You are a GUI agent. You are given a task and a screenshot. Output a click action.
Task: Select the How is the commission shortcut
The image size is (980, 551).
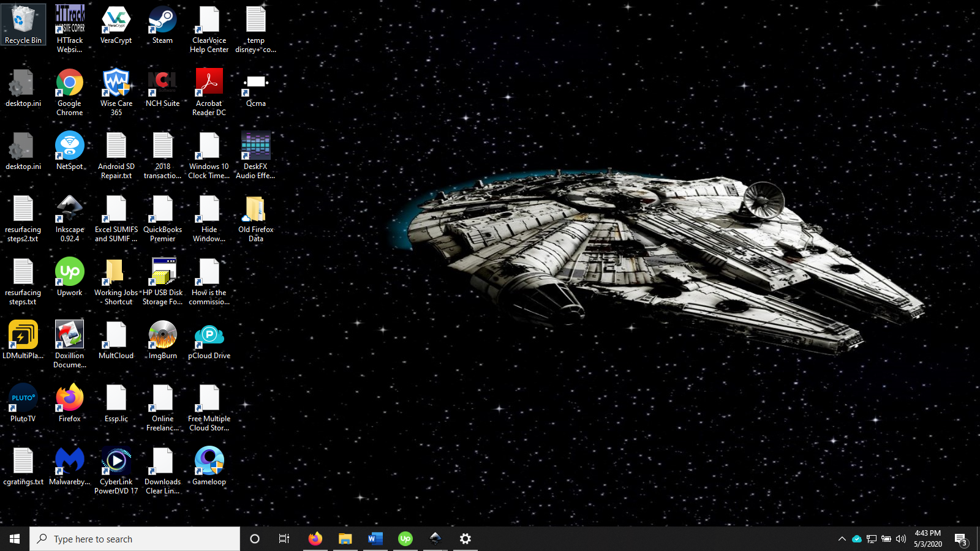coord(209,281)
